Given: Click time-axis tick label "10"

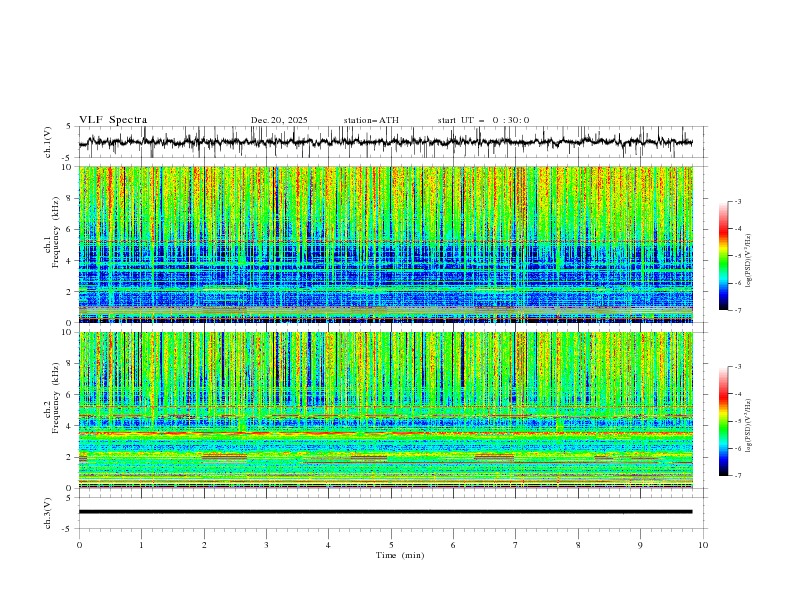Looking at the screenshot, I should [x=703, y=545].
